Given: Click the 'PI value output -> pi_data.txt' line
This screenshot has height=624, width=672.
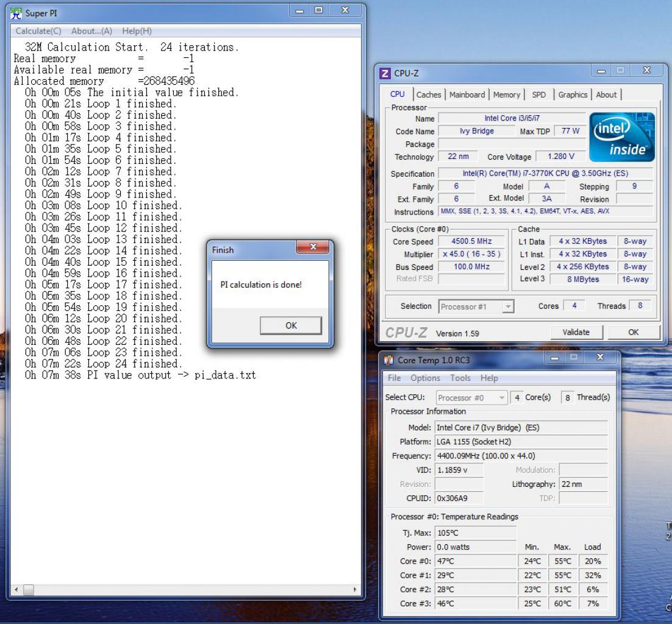Looking at the screenshot, I should tap(140, 375).
